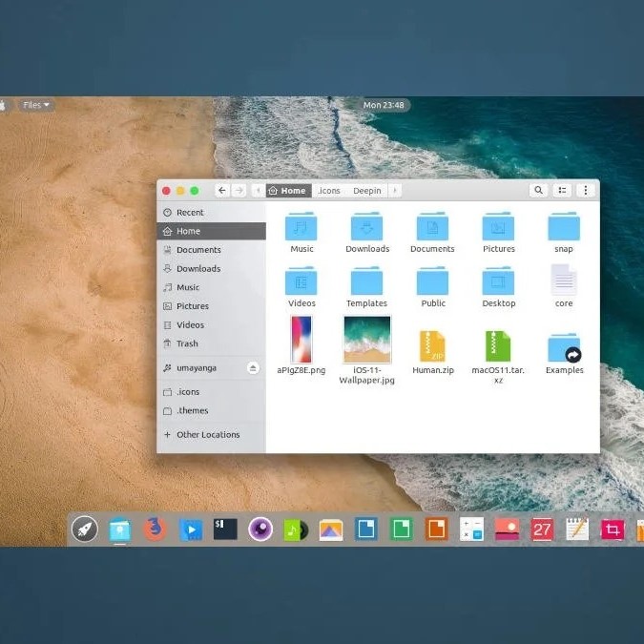
Task: Select the Human.zip archive
Action: (432, 346)
